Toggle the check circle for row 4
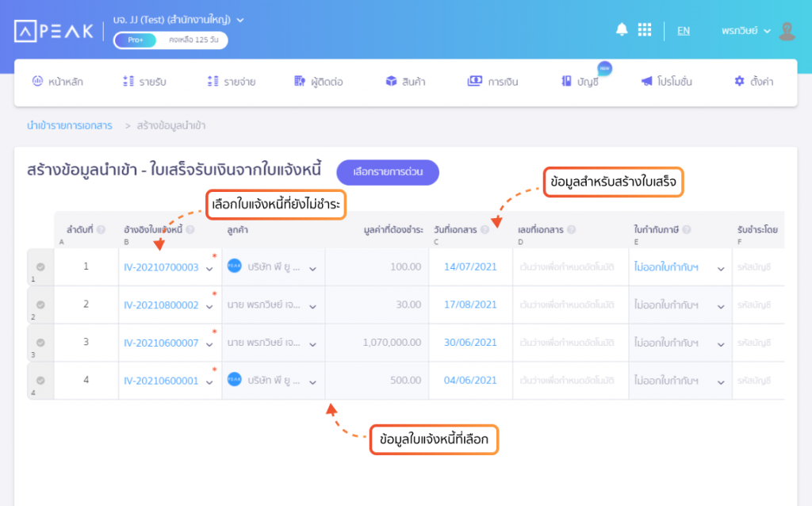Screen dimensions: 812x506 [x=40, y=380]
